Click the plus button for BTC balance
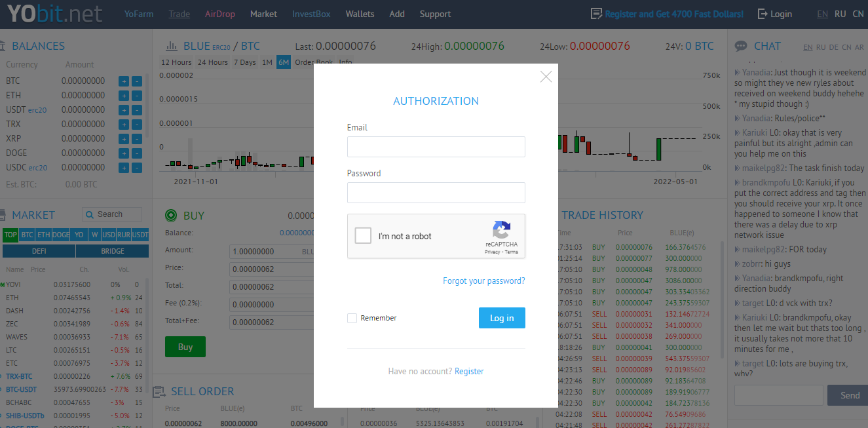Viewport: 868px width, 428px height. (x=124, y=81)
